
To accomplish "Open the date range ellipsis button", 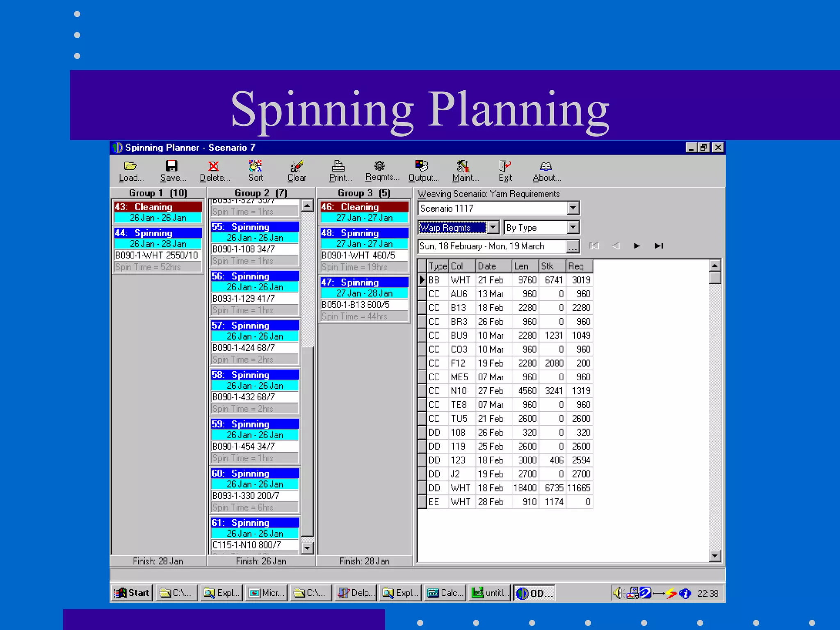I will (573, 247).
